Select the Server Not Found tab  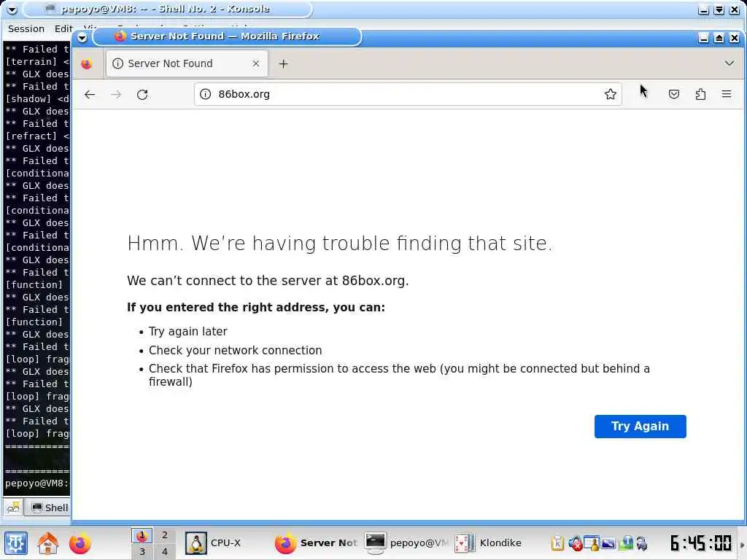(186, 63)
